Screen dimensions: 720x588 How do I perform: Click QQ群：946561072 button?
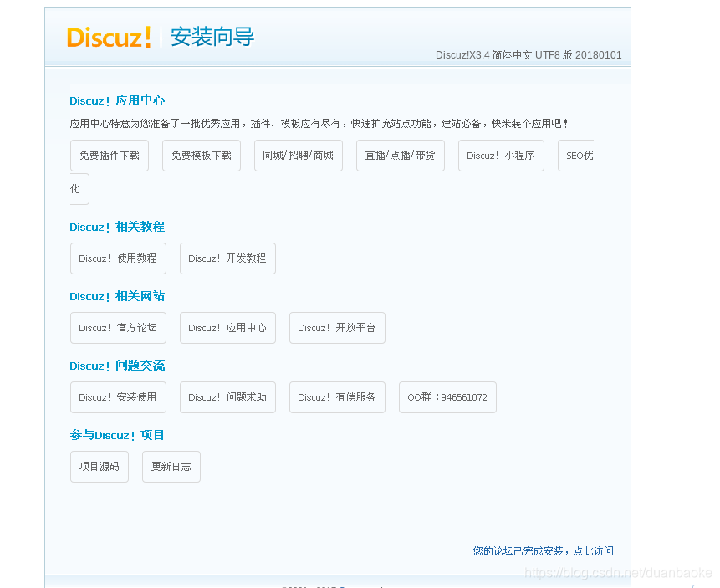pos(447,397)
